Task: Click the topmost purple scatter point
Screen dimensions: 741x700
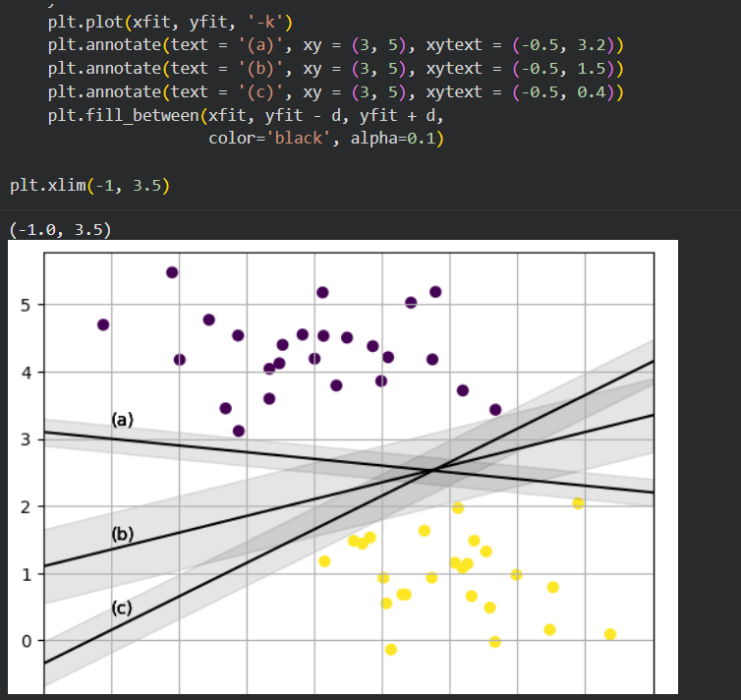Action: point(172,272)
